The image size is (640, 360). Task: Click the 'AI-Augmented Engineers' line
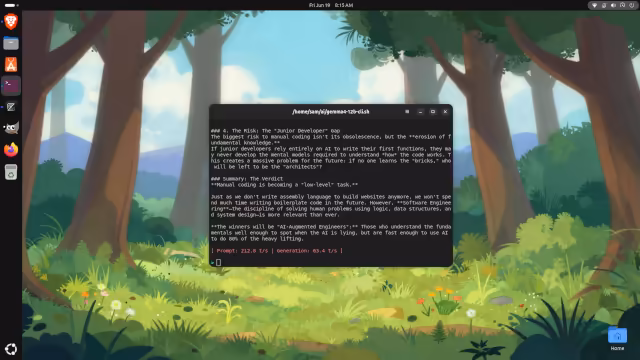pos(331,227)
